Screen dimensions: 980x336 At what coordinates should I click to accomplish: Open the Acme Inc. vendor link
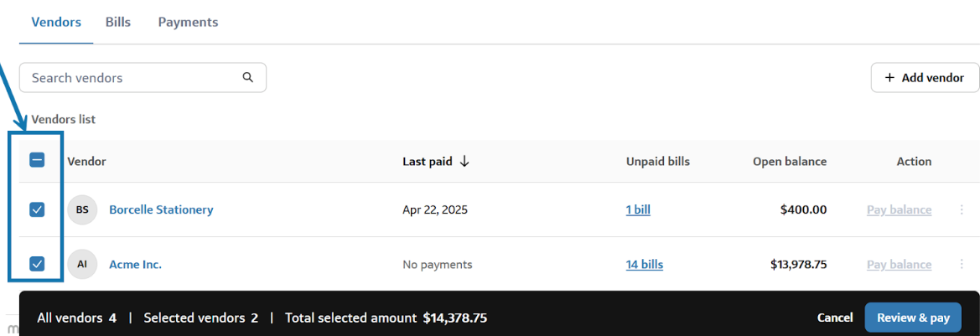click(135, 264)
